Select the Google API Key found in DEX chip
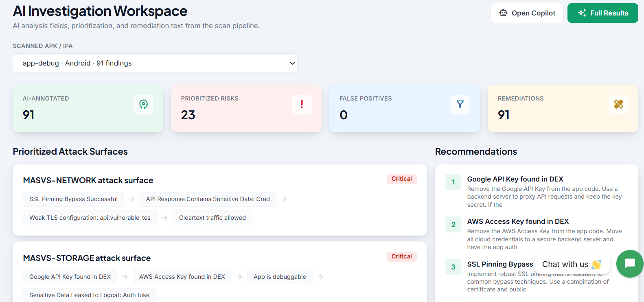644x302 pixels. [x=70, y=277]
